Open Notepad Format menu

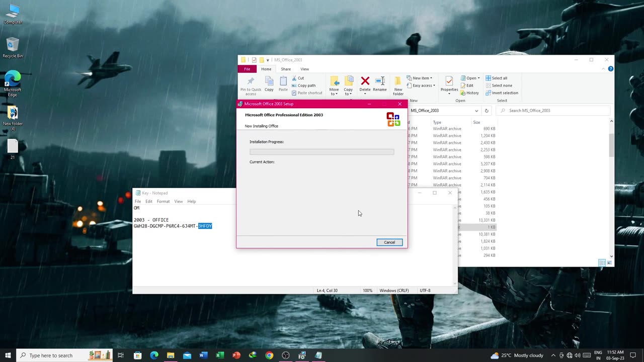(163, 202)
